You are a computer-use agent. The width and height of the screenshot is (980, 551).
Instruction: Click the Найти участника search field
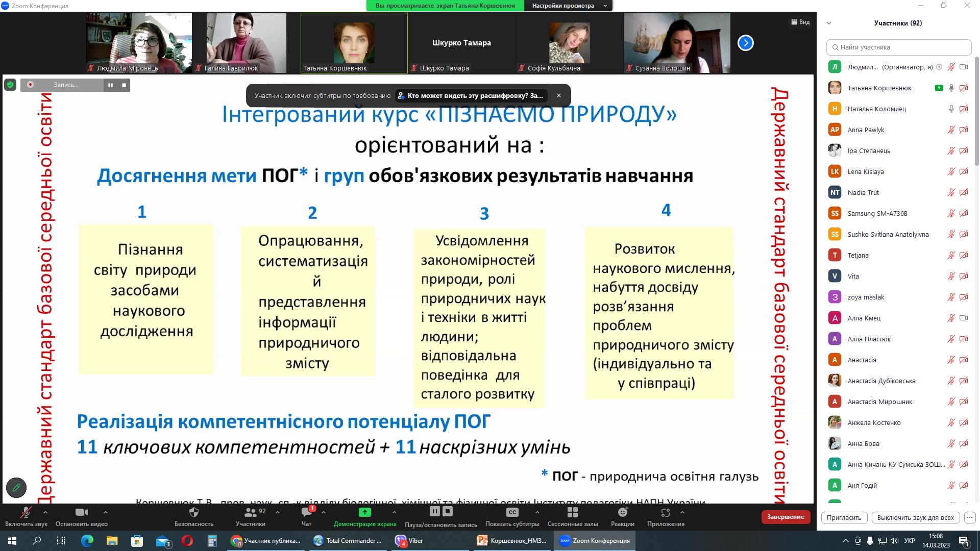coord(899,47)
